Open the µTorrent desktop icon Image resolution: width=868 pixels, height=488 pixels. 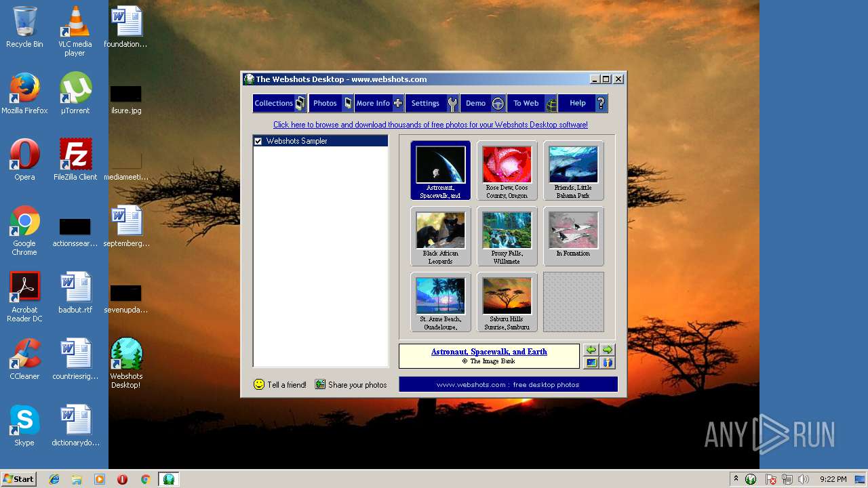point(75,93)
